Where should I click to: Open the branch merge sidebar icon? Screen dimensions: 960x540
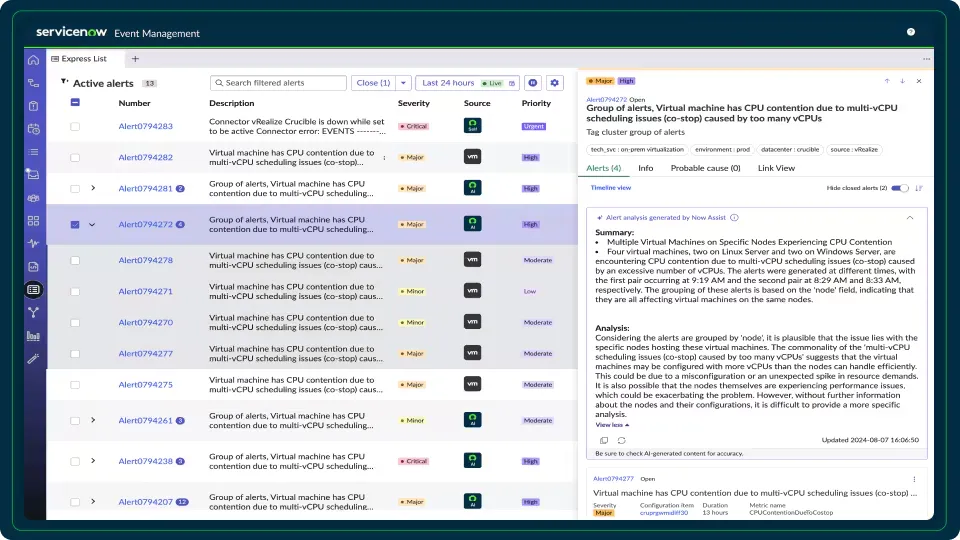point(34,313)
